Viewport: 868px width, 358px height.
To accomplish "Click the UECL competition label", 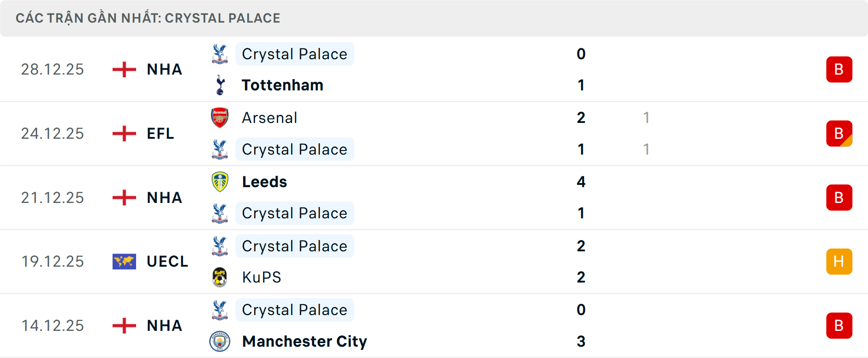I will click(167, 261).
